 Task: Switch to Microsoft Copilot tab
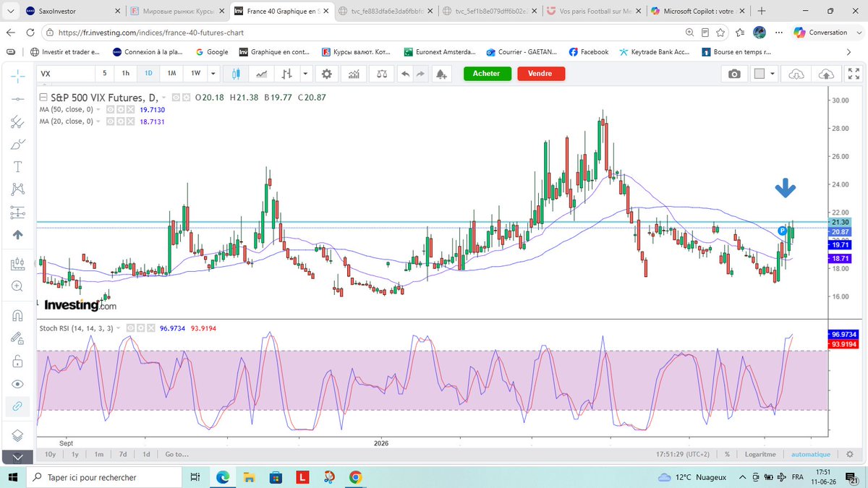pos(697,12)
